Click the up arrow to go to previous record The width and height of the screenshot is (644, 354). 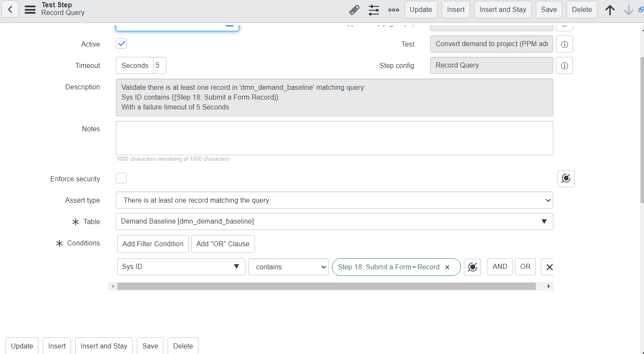(x=610, y=9)
